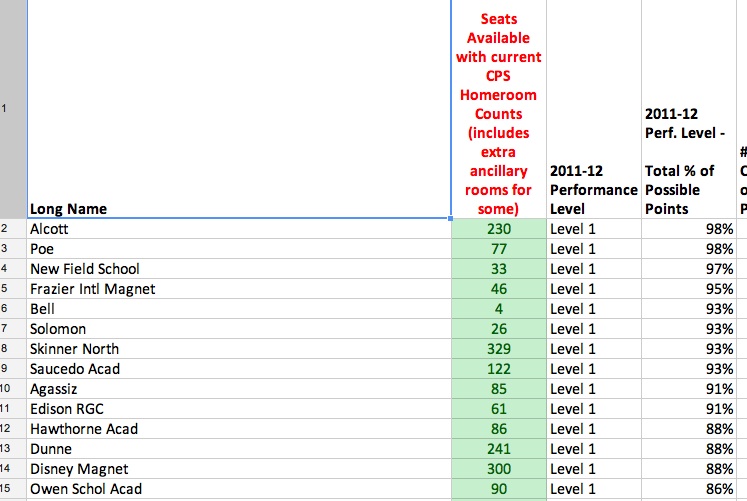Click the seats value 230 cell
This screenshot has width=747, height=501.
[x=499, y=229]
